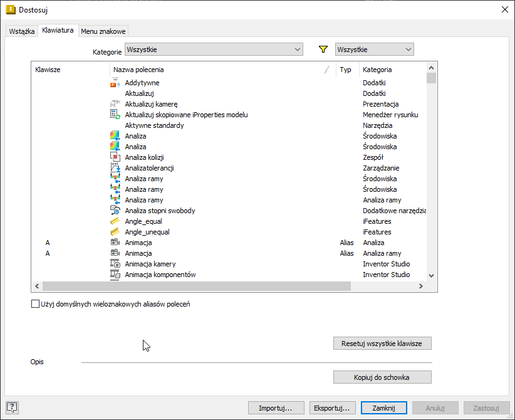
Task: Expand the Kategorie dropdown
Action: (x=213, y=50)
